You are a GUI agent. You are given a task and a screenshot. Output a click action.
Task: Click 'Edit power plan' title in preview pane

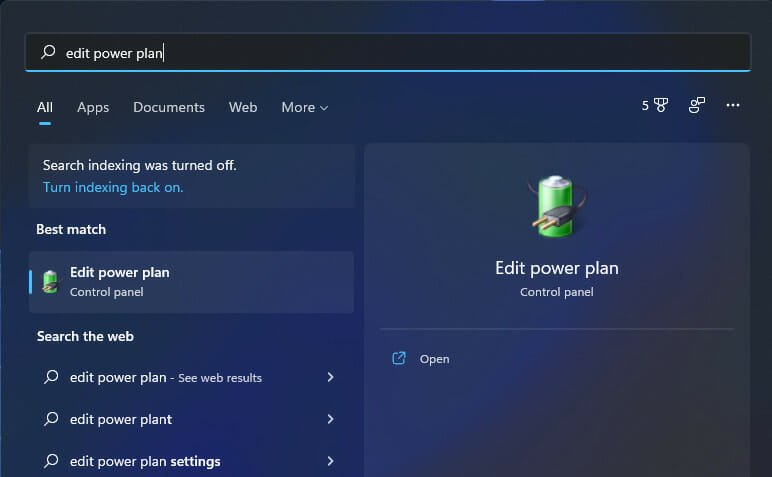click(x=557, y=268)
